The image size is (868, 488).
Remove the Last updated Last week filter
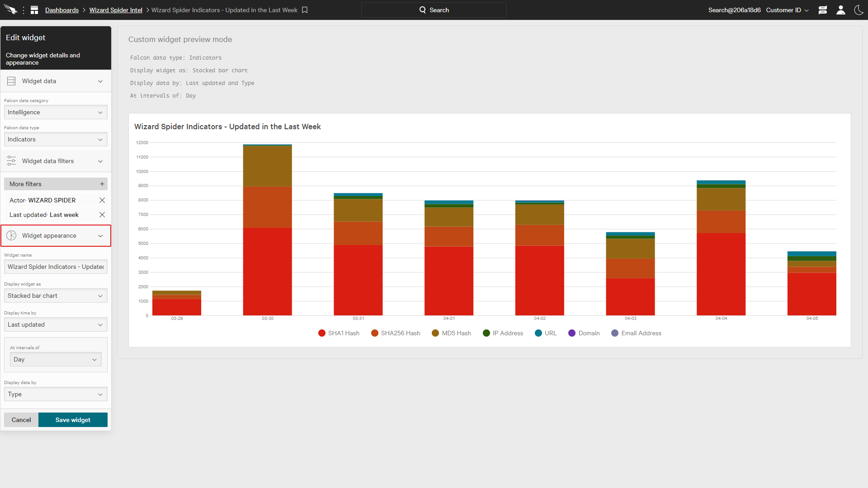(x=102, y=215)
